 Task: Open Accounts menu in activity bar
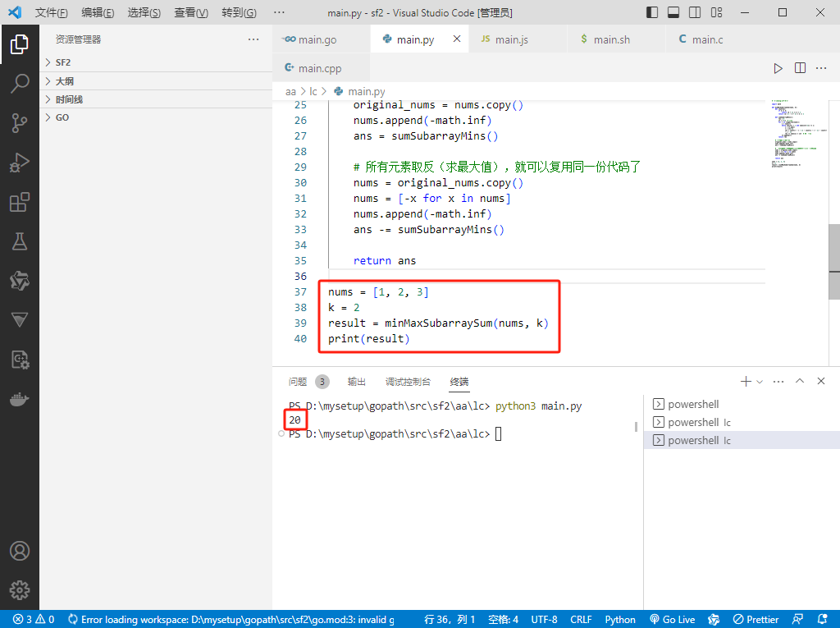click(20, 551)
